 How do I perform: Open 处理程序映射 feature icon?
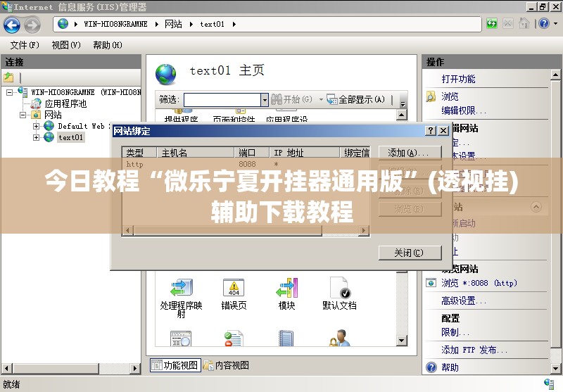click(x=182, y=288)
